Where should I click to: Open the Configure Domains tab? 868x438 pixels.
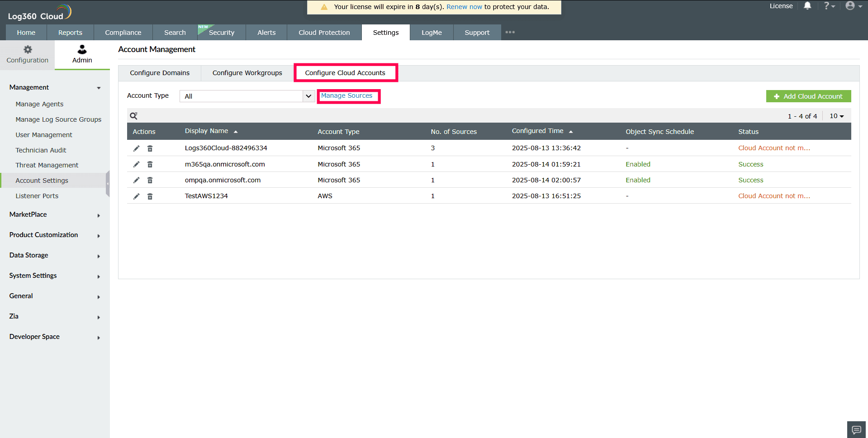[x=160, y=73]
